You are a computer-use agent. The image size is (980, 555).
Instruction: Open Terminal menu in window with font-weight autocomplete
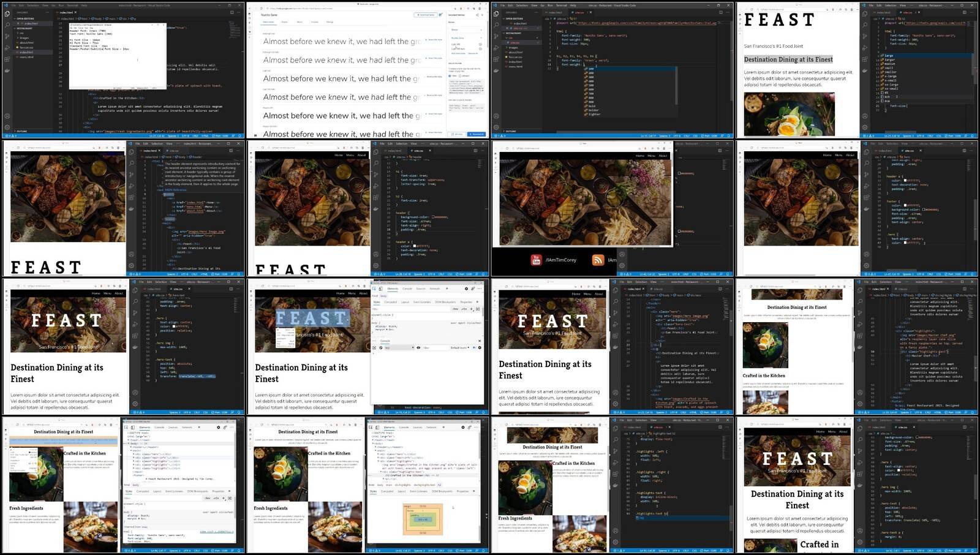click(561, 5)
